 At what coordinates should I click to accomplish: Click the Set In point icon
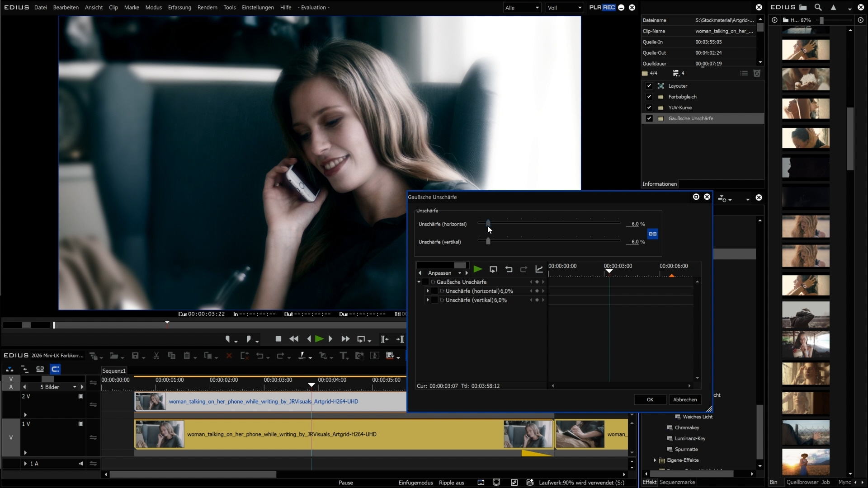[x=227, y=339]
